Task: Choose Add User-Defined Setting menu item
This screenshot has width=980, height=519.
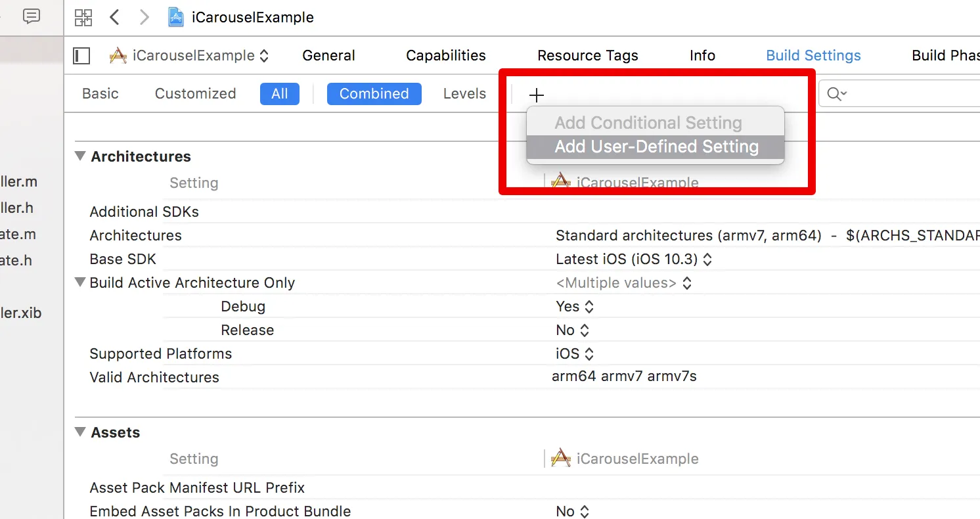Action: click(656, 147)
